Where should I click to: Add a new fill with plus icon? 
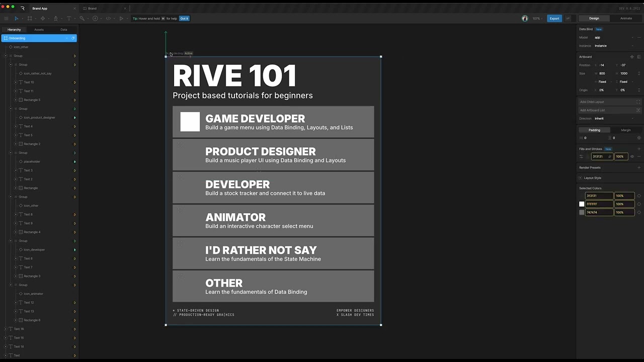[639, 149]
